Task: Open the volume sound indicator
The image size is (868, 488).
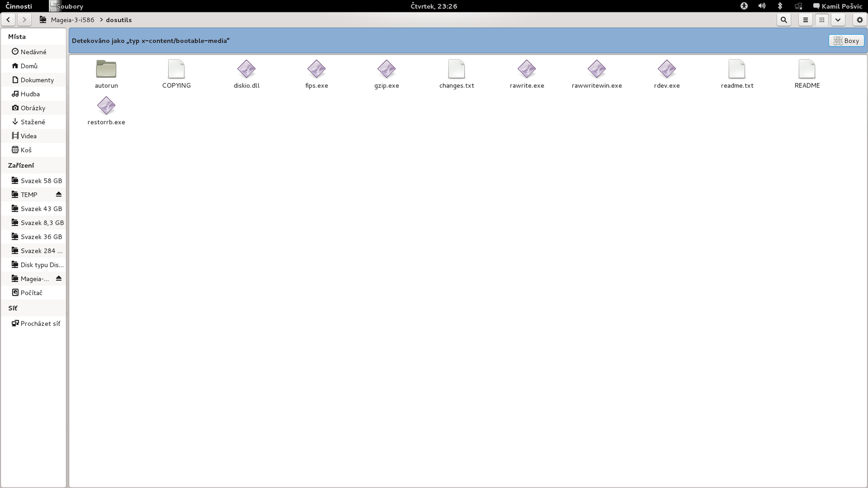Action: tap(762, 6)
